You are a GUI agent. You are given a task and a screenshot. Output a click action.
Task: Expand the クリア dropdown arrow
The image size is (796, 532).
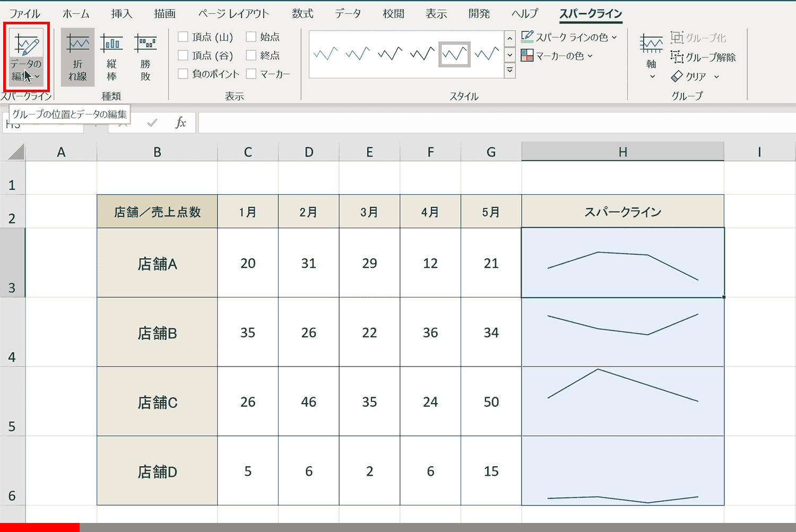click(716, 77)
